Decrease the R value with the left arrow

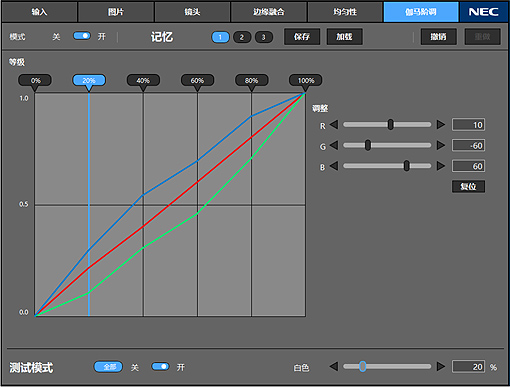pyautogui.click(x=334, y=125)
